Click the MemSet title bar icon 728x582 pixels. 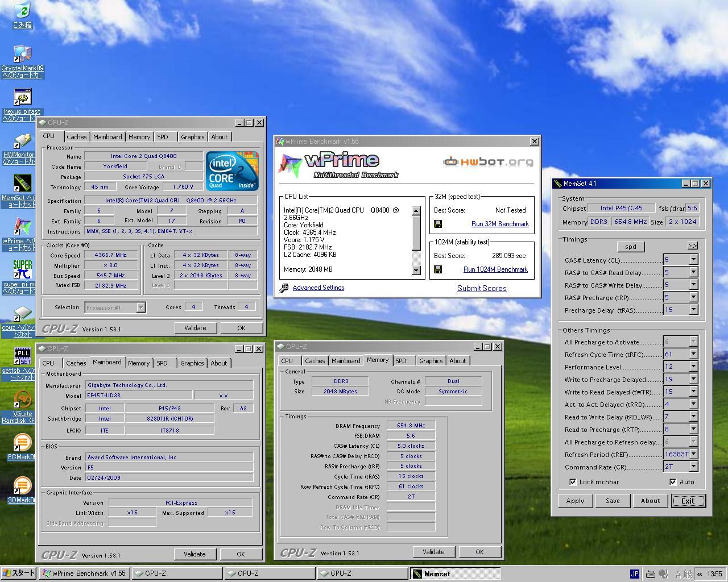click(557, 184)
